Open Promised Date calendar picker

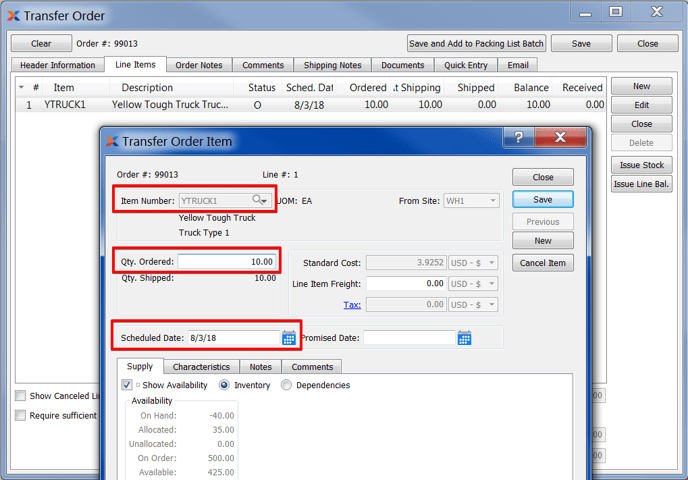464,338
